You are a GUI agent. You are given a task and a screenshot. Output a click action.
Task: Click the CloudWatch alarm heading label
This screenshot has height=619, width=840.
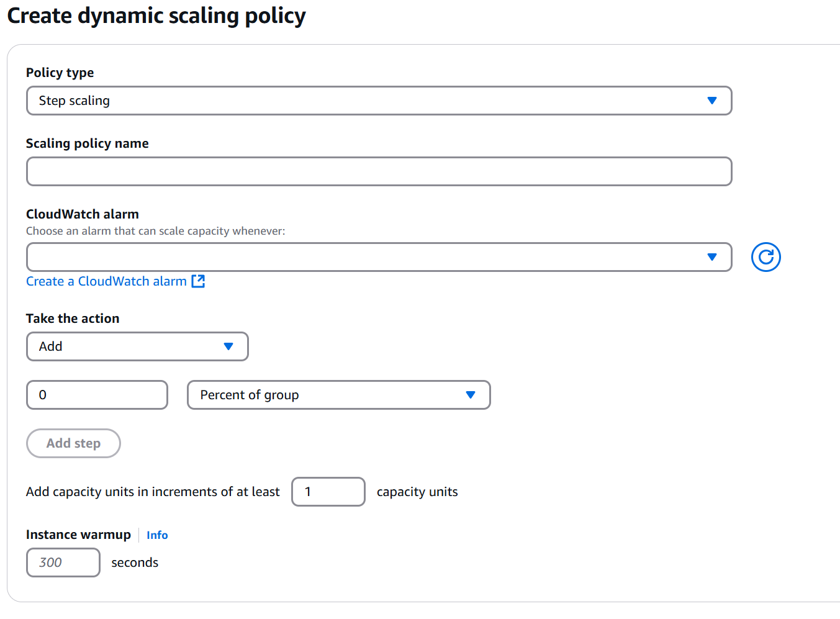pos(83,214)
